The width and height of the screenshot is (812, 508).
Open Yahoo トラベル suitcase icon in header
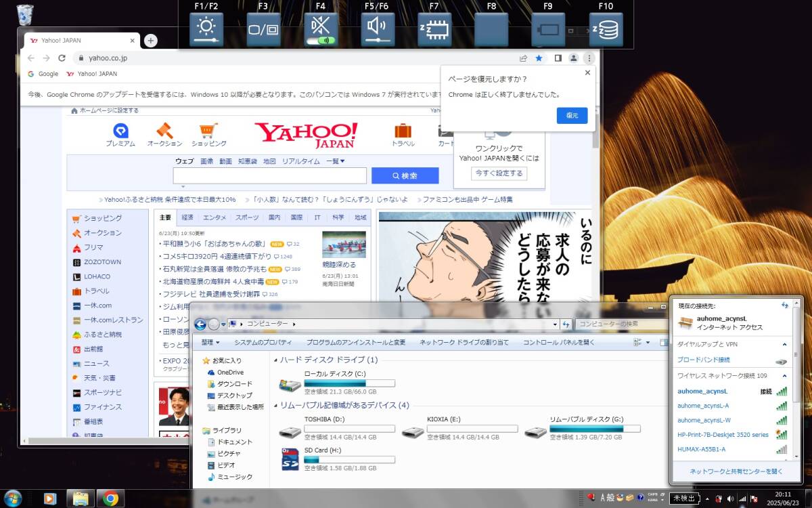[x=403, y=135]
